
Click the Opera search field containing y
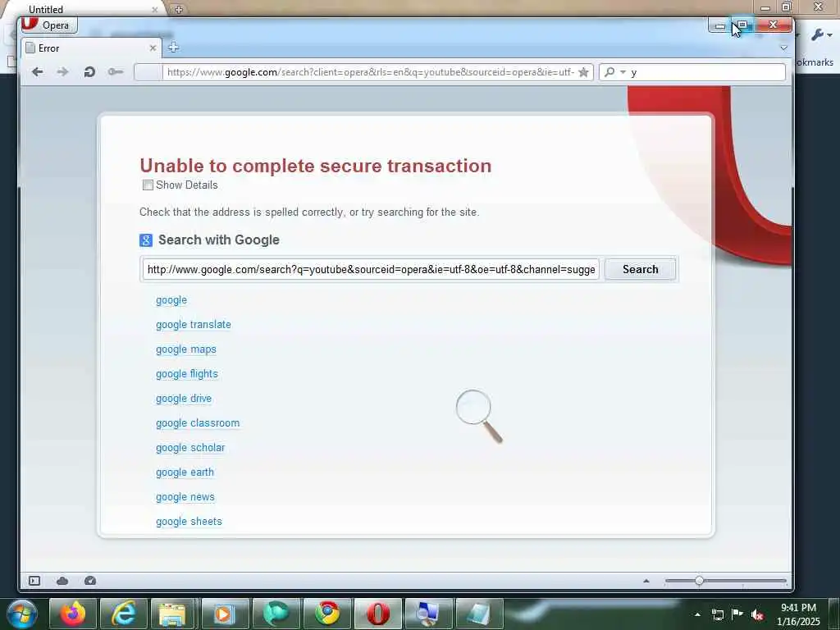[706, 72]
